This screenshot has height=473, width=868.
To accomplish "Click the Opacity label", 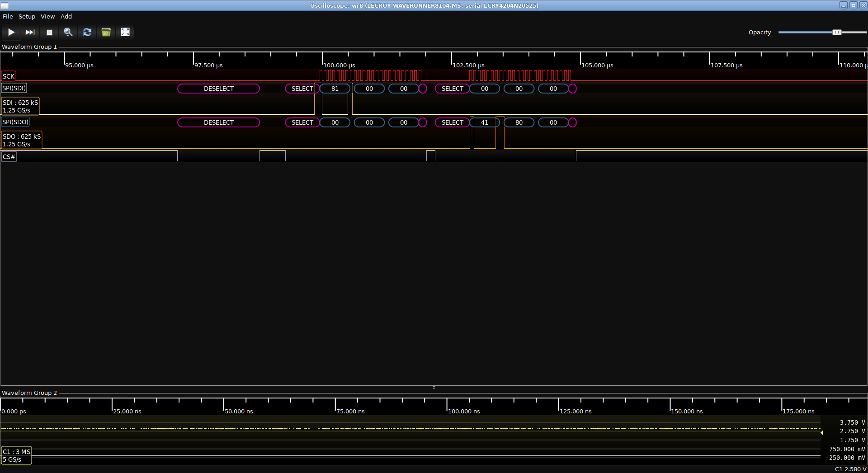I will pyautogui.click(x=759, y=32).
